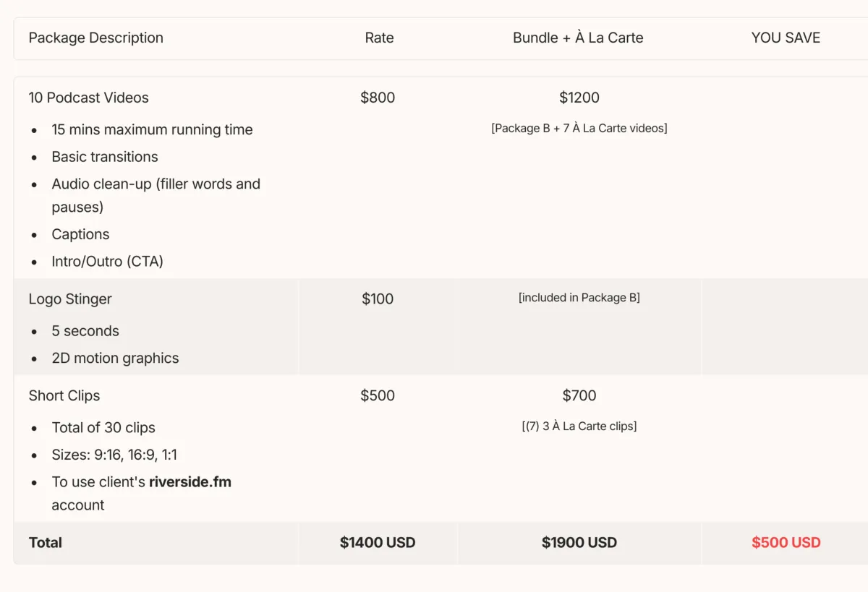The width and height of the screenshot is (868, 592).
Task: Click the Short Clips row title
Action: [x=64, y=395]
